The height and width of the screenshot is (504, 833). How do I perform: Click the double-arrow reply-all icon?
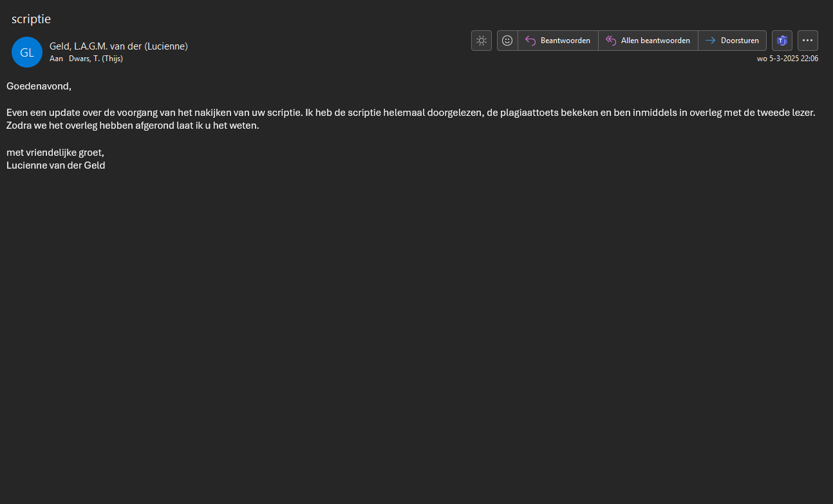(611, 41)
